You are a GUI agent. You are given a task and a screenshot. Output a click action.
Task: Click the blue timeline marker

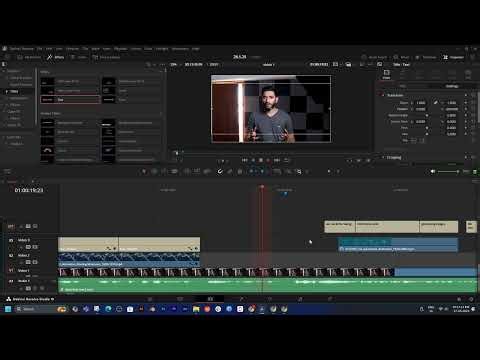[x=285, y=193]
